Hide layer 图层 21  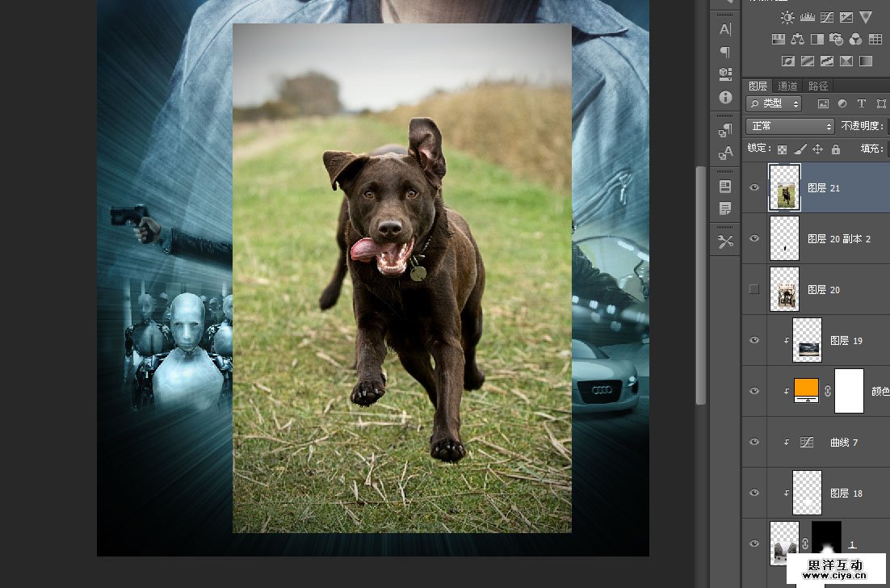(x=754, y=187)
